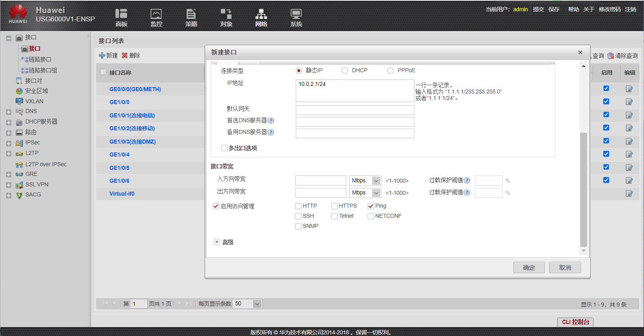The image size is (644, 336).
Task: Collapse the 接口 tree node
Action: (x=8, y=38)
